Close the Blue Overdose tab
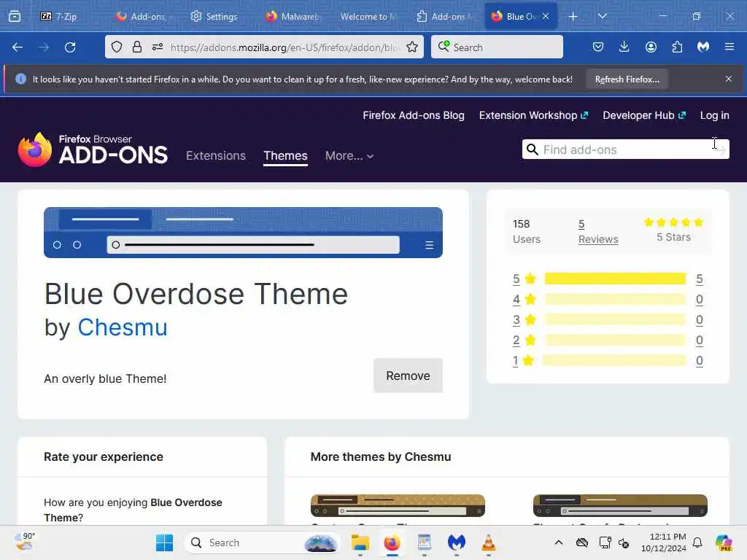The image size is (747, 560). [546, 16]
